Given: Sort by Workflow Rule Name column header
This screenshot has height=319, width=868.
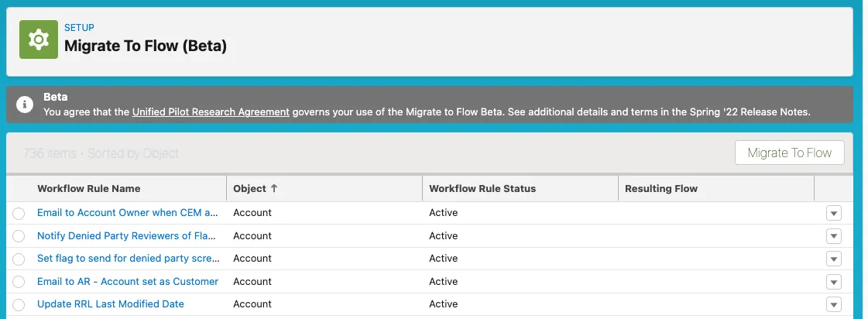Looking at the screenshot, I should pyautogui.click(x=88, y=188).
